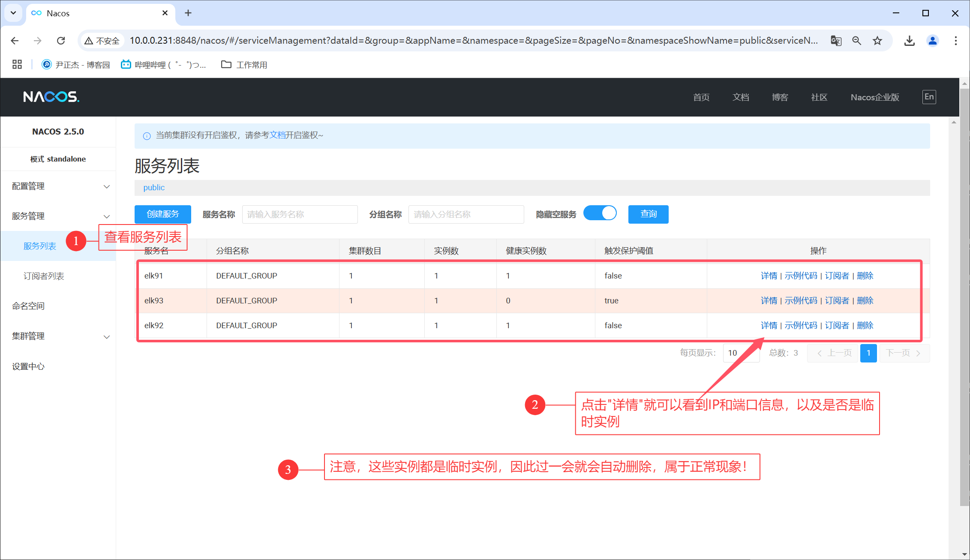
Task: Bookmark page with the star icon
Action: point(877,41)
